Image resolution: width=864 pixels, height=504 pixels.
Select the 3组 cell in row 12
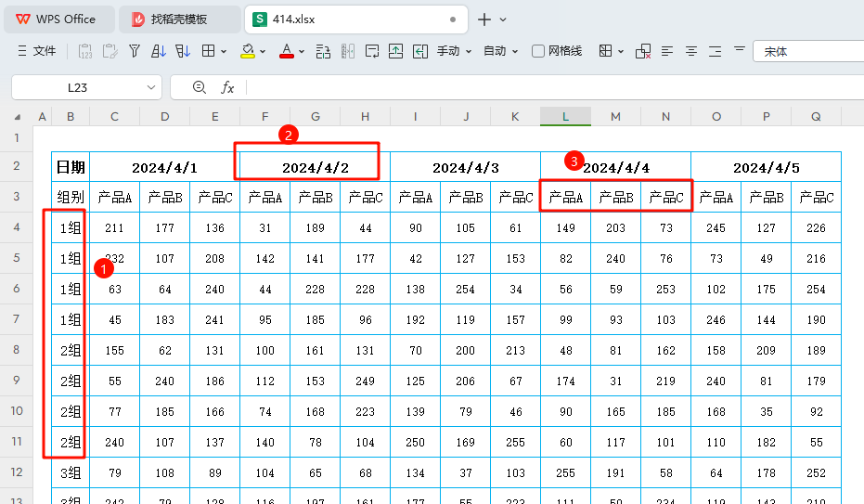point(71,472)
